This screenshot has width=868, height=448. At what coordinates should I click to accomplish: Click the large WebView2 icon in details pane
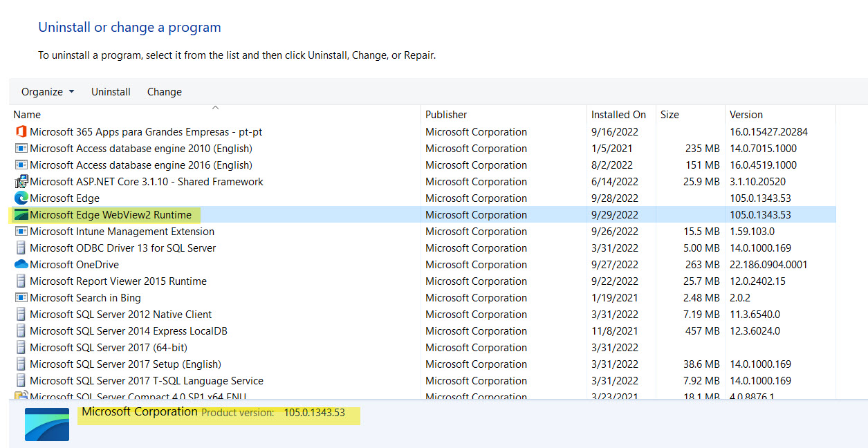(x=47, y=424)
